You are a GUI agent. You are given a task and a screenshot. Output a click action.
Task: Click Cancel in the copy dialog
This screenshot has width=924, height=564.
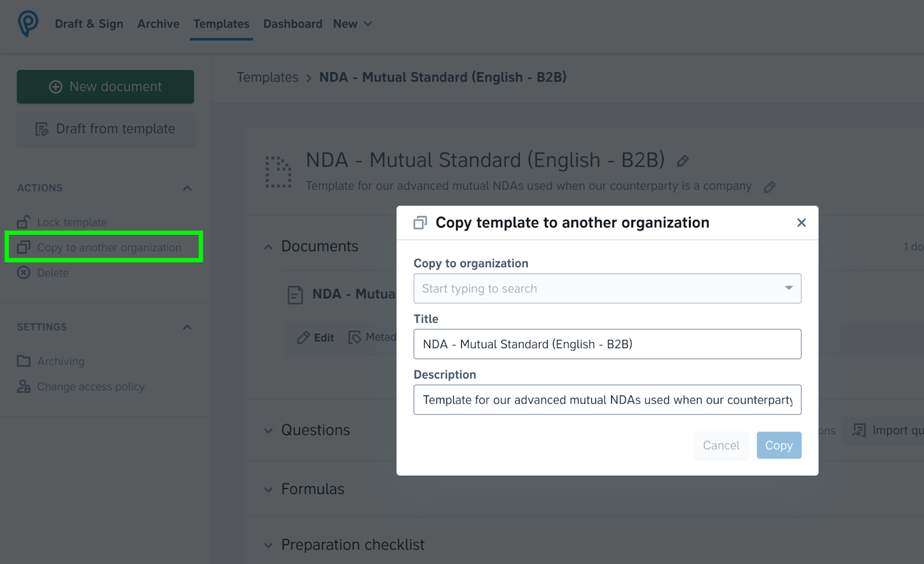[x=721, y=445]
